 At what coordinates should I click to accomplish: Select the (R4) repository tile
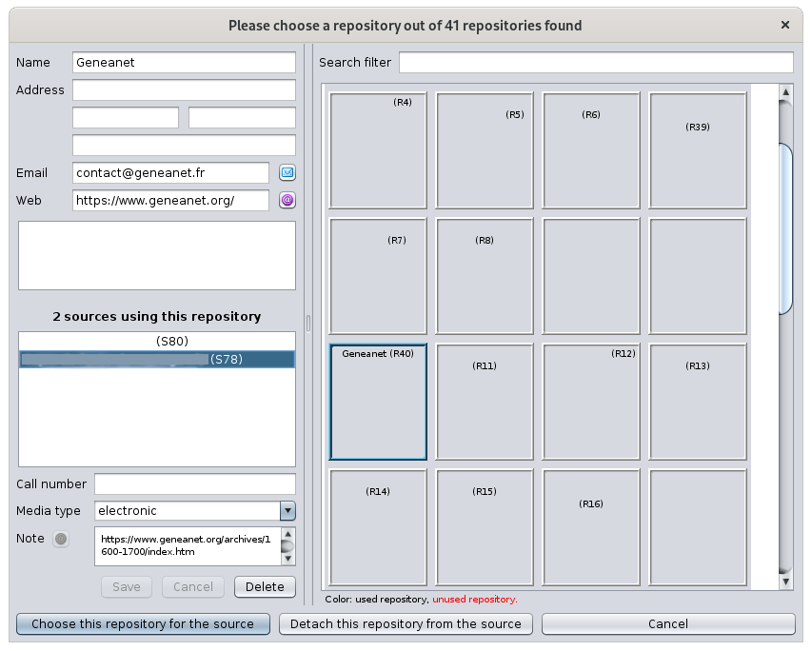[378, 150]
